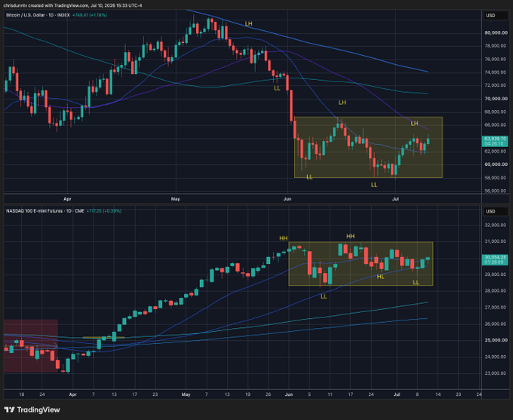Click the 26,000.00 price axis label

point(496,323)
